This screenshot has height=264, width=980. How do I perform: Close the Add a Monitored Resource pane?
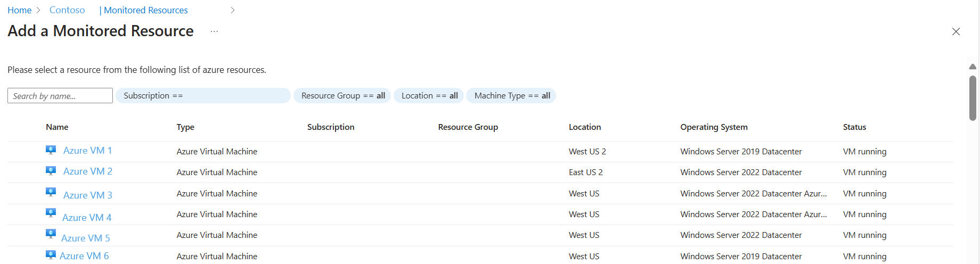pyautogui.click(x=956, y=31)
